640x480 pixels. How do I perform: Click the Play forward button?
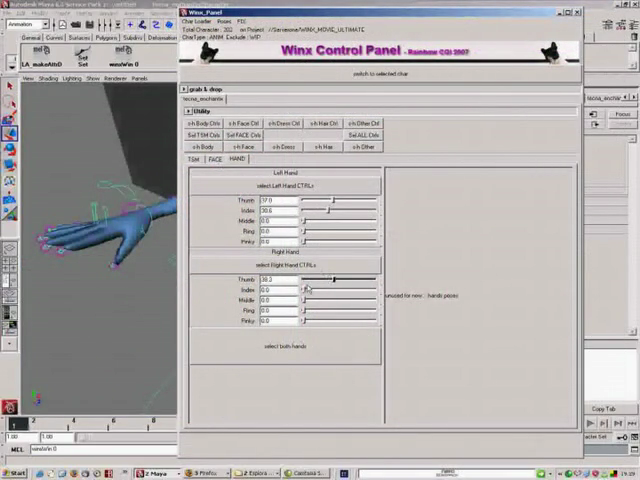590,424
